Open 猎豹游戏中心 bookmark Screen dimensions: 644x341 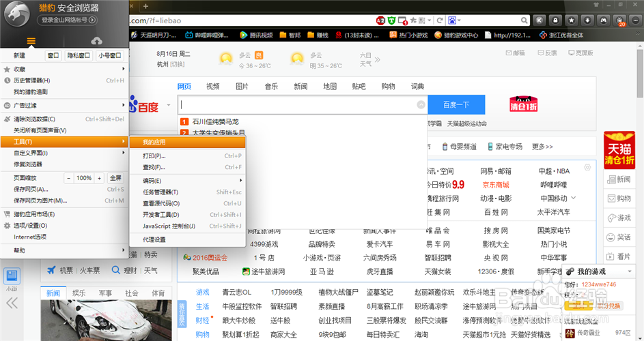pos(456,35)
